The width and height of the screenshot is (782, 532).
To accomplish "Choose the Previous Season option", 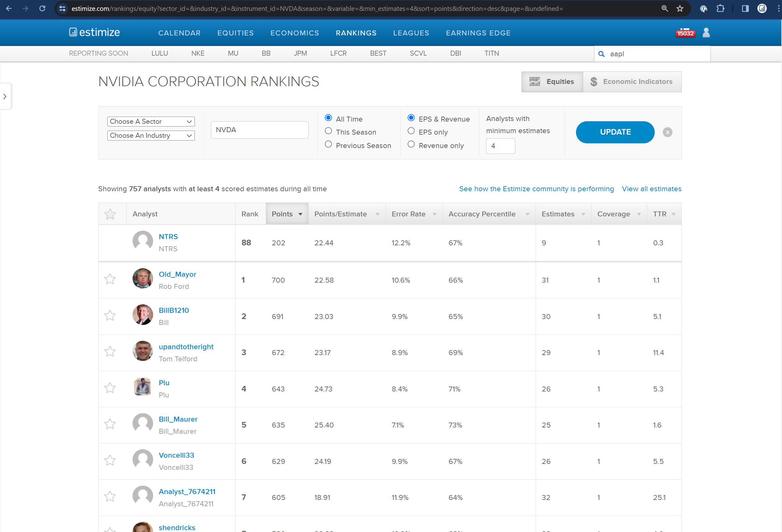I will (x=328, y=145).
